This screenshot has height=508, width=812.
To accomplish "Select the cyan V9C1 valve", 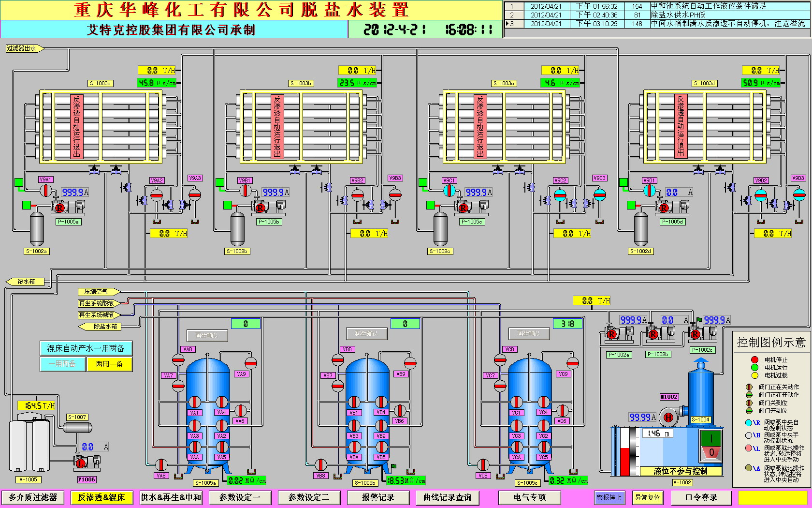I will tap(449, 191).
